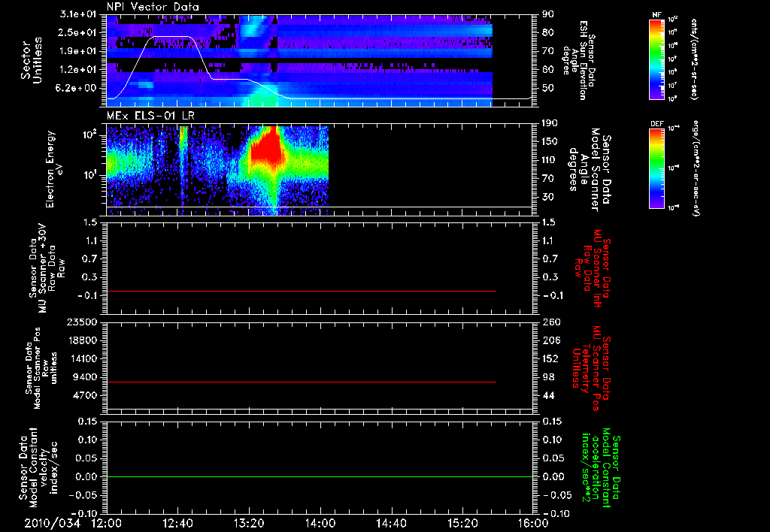Image resolution: width=770 pixels, height=532 pixels.
Task: Click the 12:40 time tick label
Action: [x=177, y=523]
